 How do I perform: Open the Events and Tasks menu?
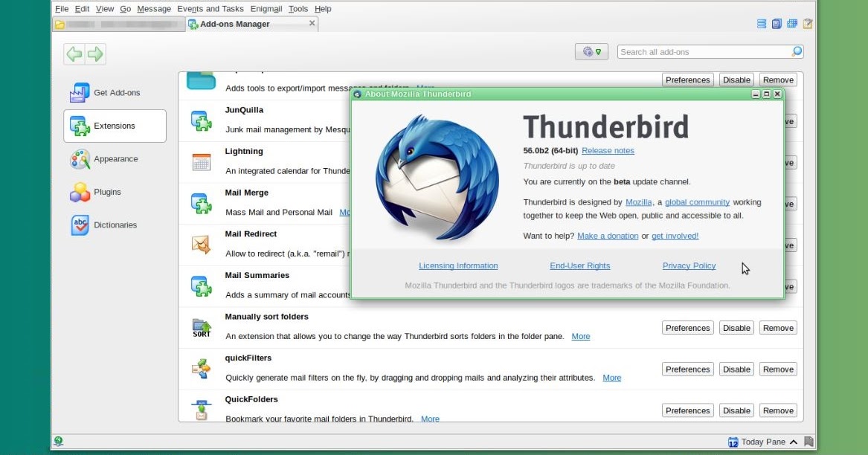(x=210, y=9)
